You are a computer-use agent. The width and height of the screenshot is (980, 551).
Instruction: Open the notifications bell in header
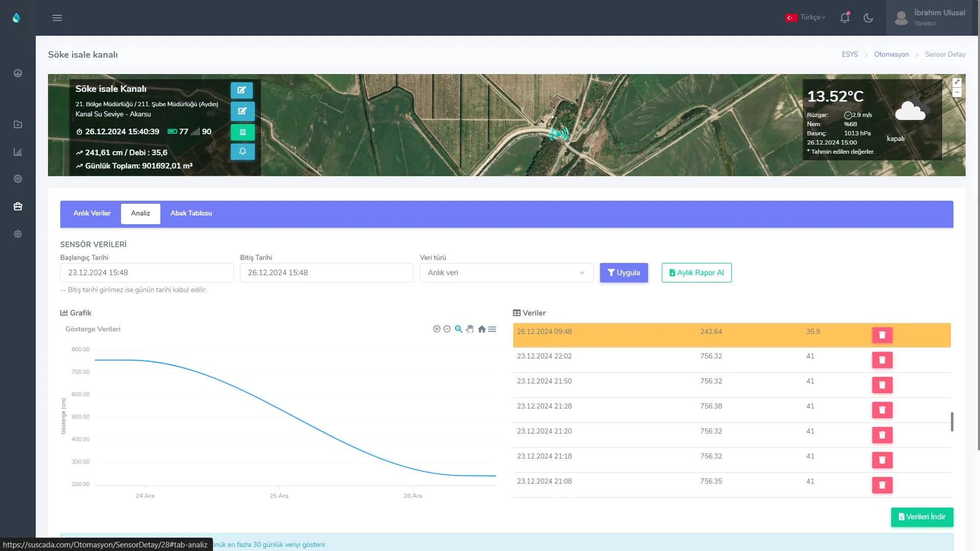(x=845, y=18)
